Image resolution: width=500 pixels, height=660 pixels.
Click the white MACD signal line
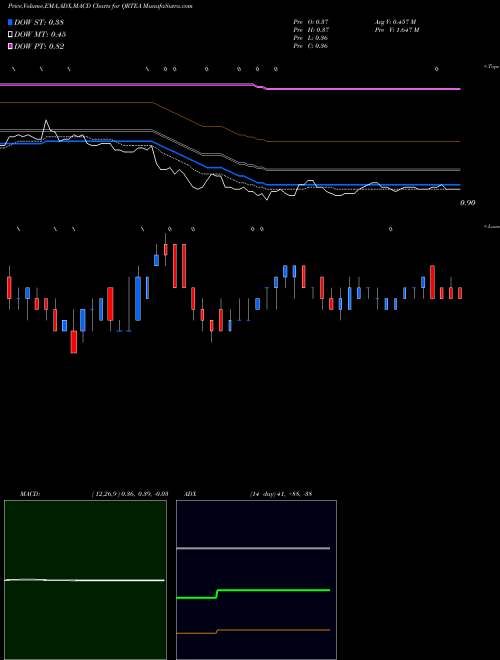pos(84,580)
